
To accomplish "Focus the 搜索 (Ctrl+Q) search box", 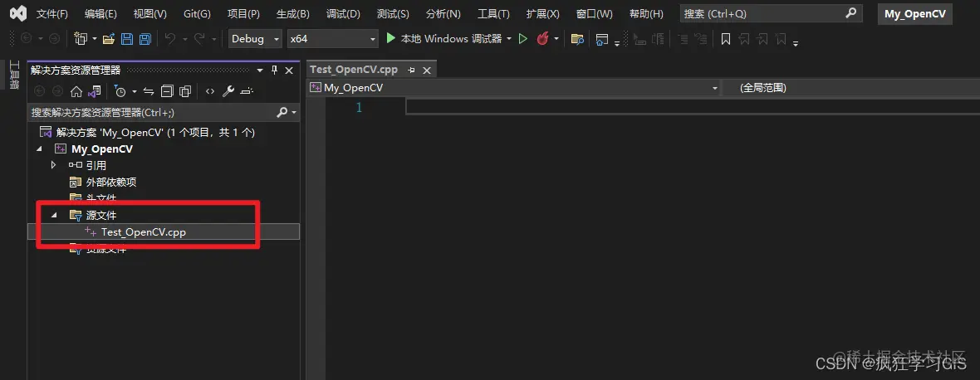I will (x=771, y=14).
